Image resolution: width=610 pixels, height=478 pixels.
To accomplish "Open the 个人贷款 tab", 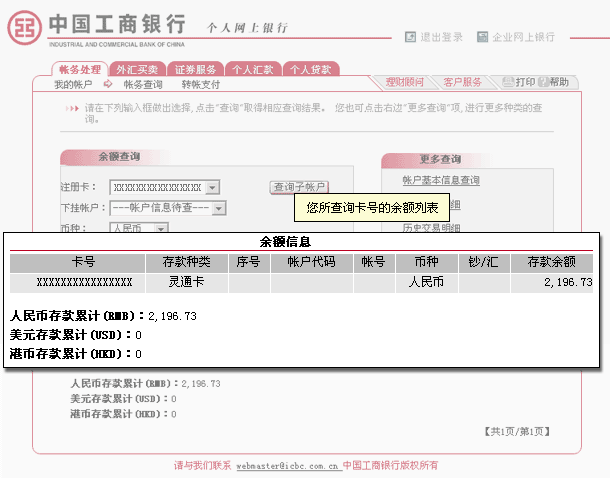I will click(310, 70).
